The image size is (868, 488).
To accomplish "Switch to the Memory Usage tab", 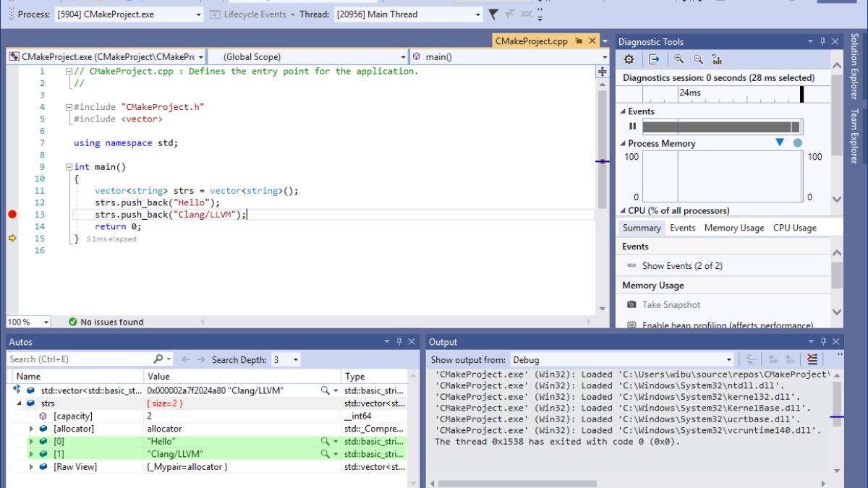I will [x=733, y=228].
